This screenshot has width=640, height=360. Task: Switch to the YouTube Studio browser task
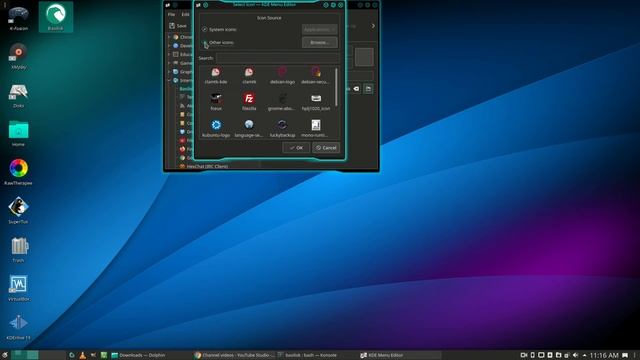click(x=234, y=355)
